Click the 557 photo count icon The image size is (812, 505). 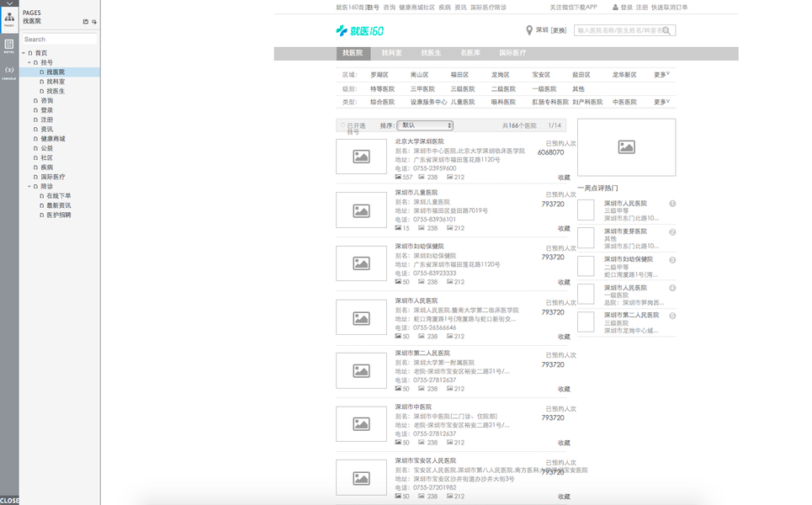398,177
